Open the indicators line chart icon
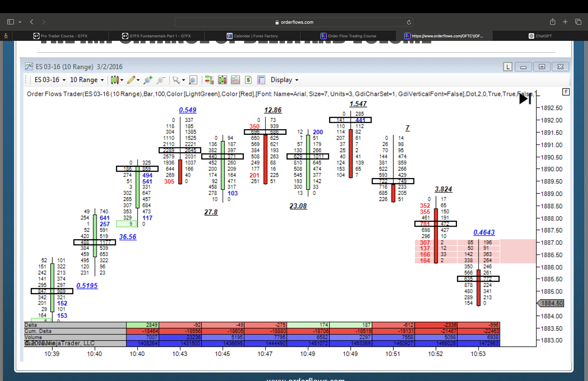Screen dimensions: 588x381 tap(235, 80)
